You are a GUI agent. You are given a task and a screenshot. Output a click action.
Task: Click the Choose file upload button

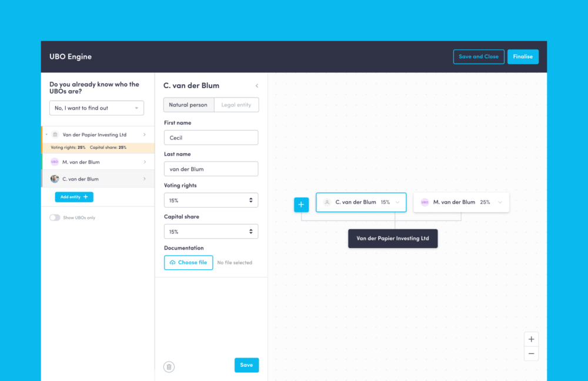point(188,262)
